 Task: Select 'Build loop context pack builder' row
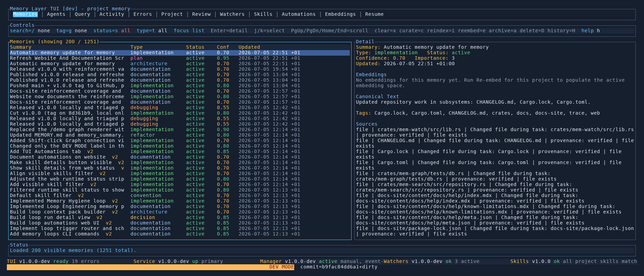[x=180, y=212]
